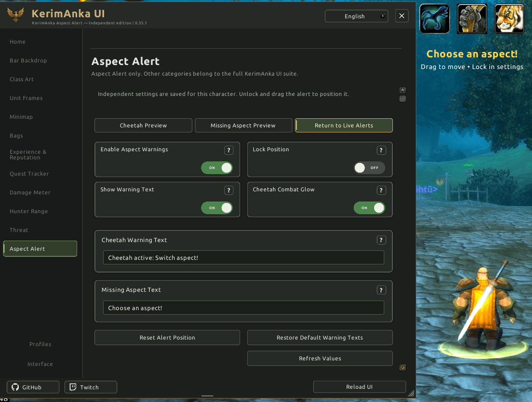This screenshot has width=532, height=402.
Task: Disable the Cheetah Combat Glow switch
Action: 369,208
